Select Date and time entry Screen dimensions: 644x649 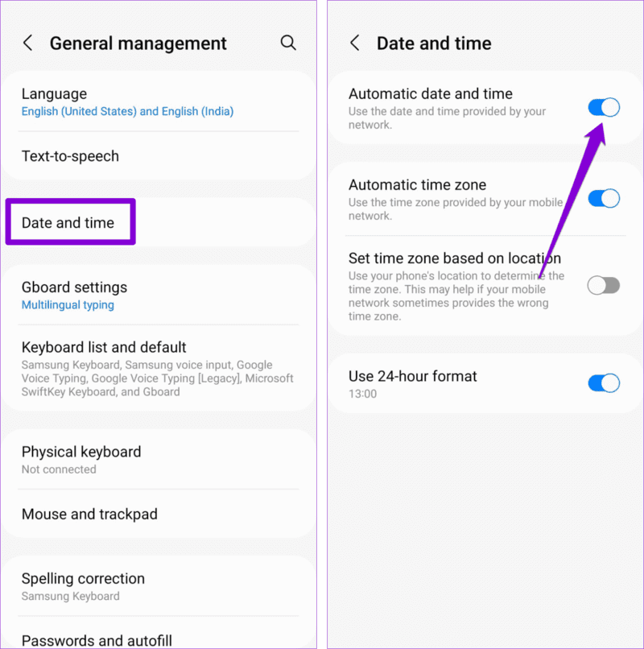pyautogui.click(x=159, y=223)
